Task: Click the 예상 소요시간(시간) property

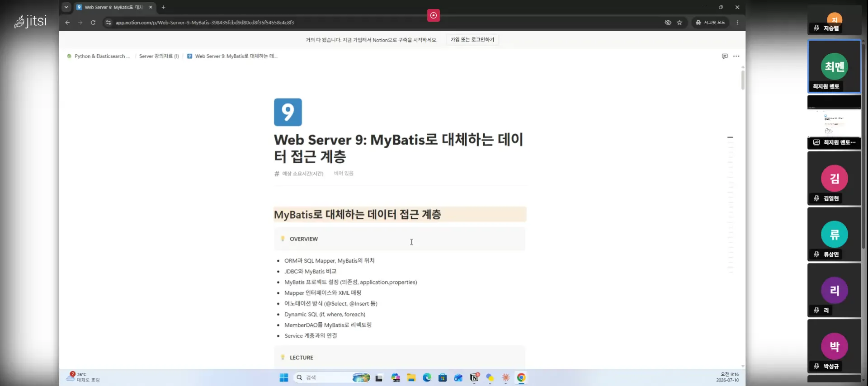Action: pos(299,174)
